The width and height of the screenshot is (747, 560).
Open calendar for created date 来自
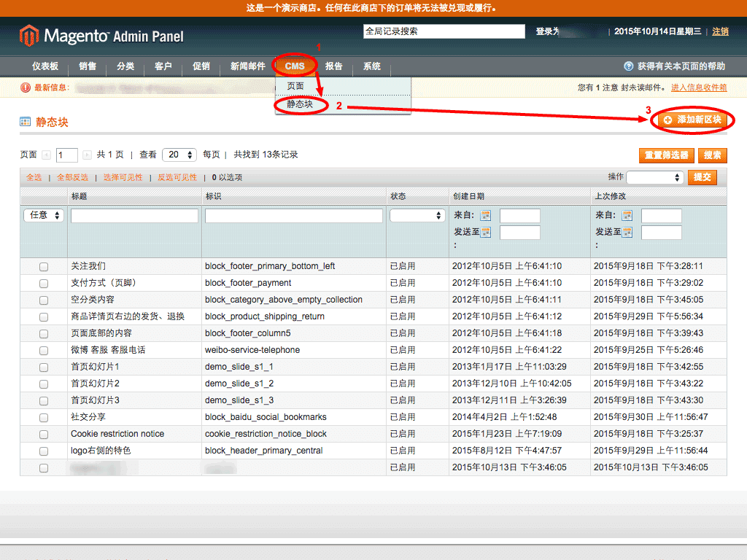(486, 216)
